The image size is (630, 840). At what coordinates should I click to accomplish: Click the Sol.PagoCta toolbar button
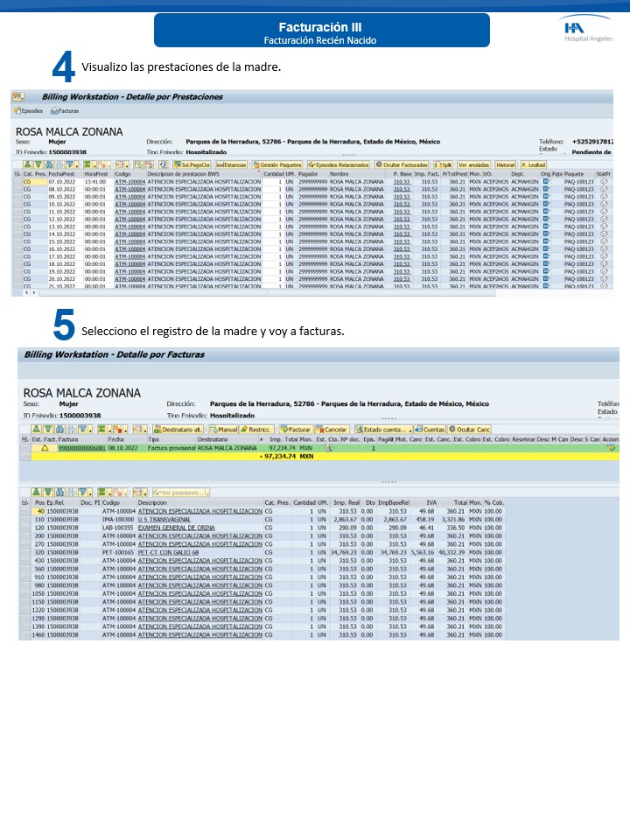pos(191,164)
